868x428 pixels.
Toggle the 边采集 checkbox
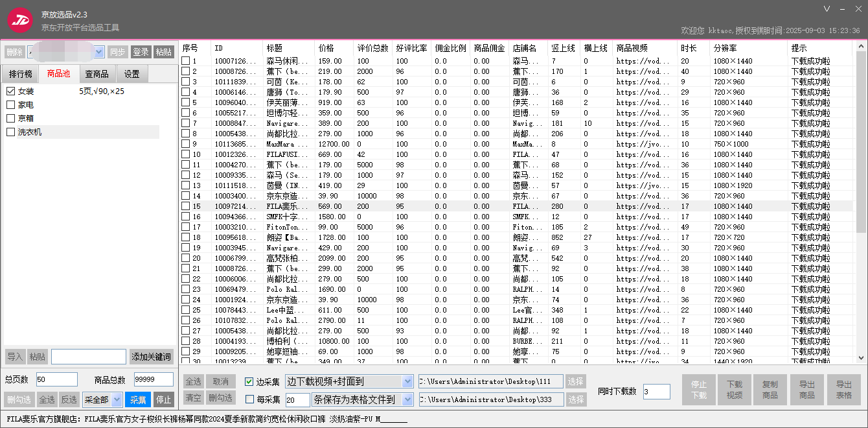[249, 381]
